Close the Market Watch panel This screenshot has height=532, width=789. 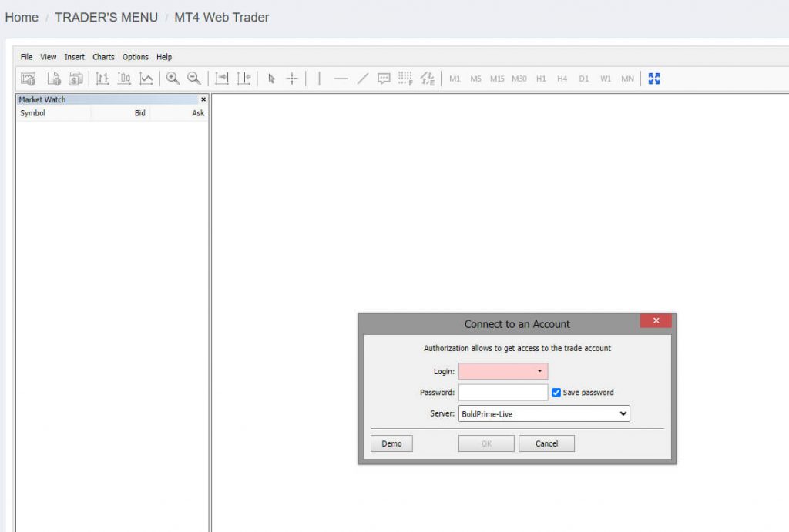tap(203, 99)
